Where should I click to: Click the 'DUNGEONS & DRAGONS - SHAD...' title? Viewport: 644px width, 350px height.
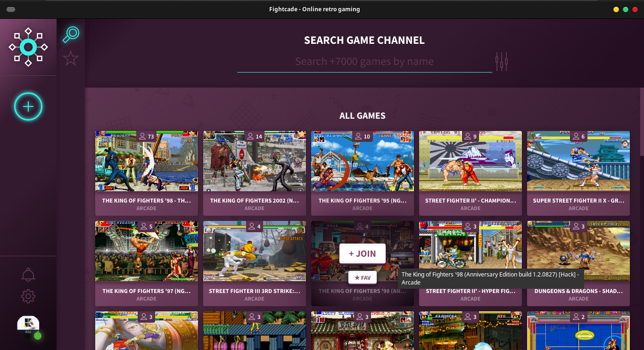coord(578,291)
